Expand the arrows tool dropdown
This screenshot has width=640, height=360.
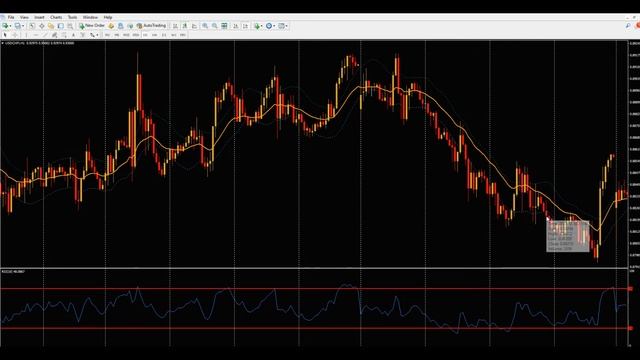pos(97,35)
